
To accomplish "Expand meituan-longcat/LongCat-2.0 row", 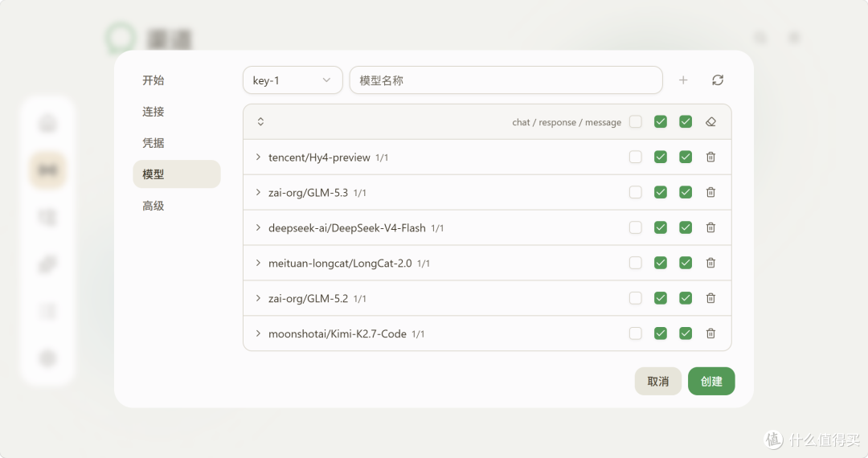I will (258, 264).
